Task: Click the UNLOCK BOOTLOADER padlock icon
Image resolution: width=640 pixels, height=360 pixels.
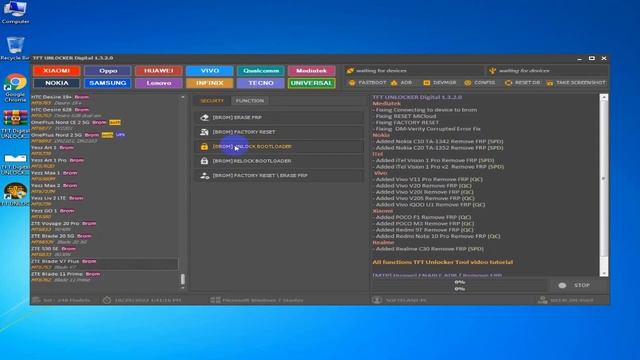Action: click(204, 147)
